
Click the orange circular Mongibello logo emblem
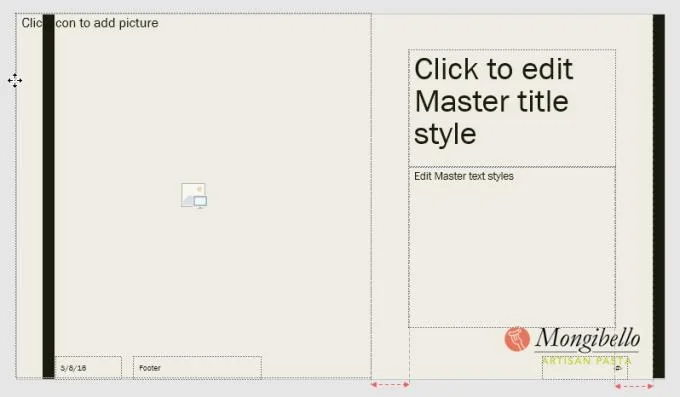click(x=517, y=339)
